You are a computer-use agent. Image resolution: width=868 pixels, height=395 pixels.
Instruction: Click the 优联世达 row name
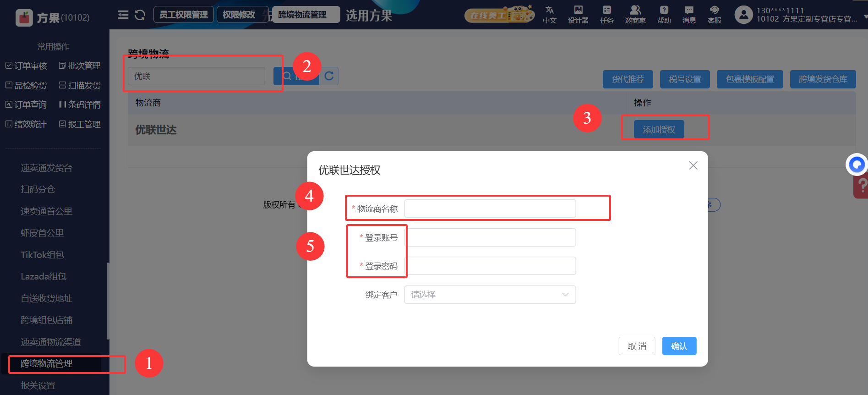point(156,130)
